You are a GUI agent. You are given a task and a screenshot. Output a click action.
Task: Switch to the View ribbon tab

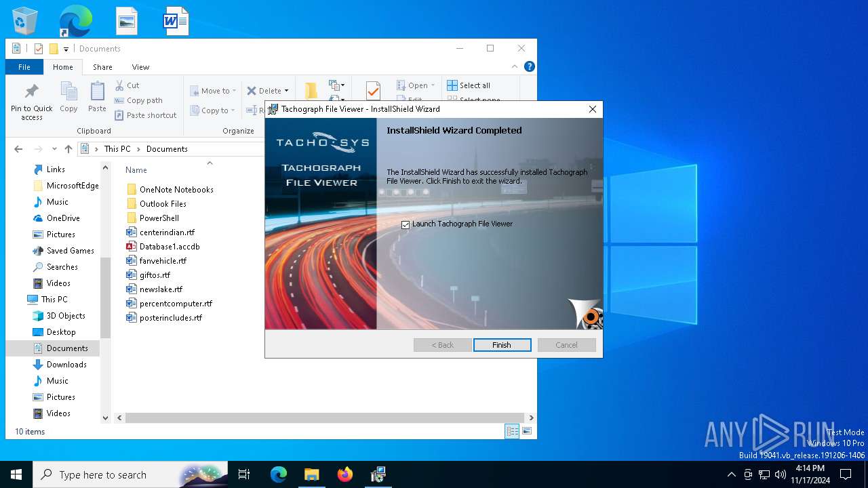tap(140, 67)
